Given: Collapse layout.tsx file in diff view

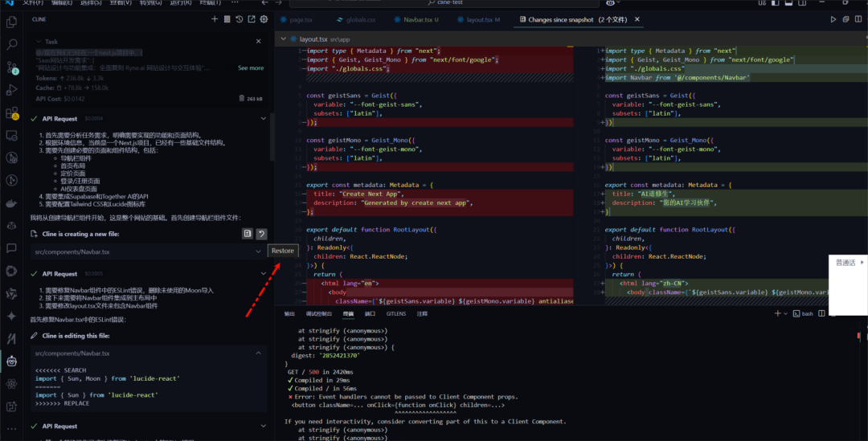Looking at the screenshot, I should click(x=282, y=39).
